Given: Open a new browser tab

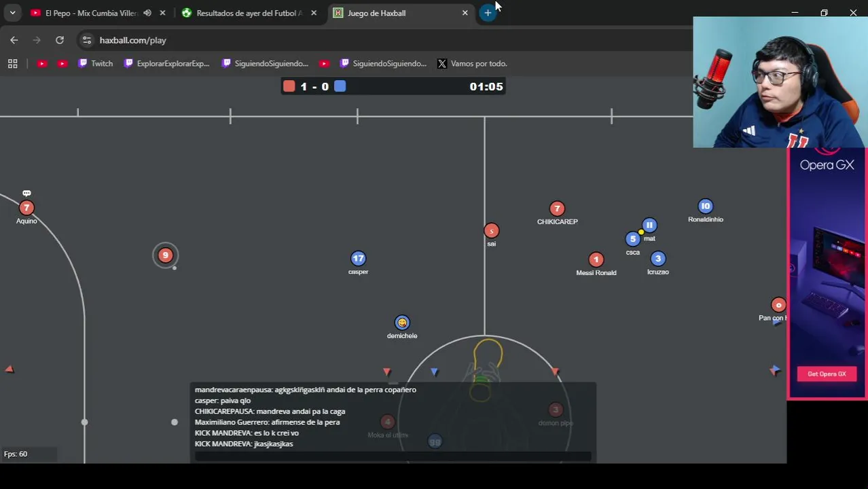Looking at the screenshot, I should click(488, 13).
